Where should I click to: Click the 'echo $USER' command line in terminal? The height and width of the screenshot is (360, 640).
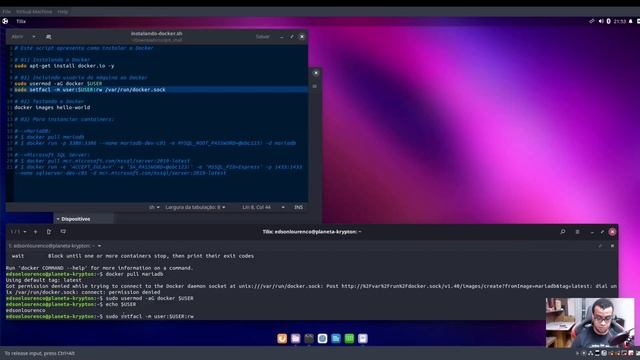point(121,304)
